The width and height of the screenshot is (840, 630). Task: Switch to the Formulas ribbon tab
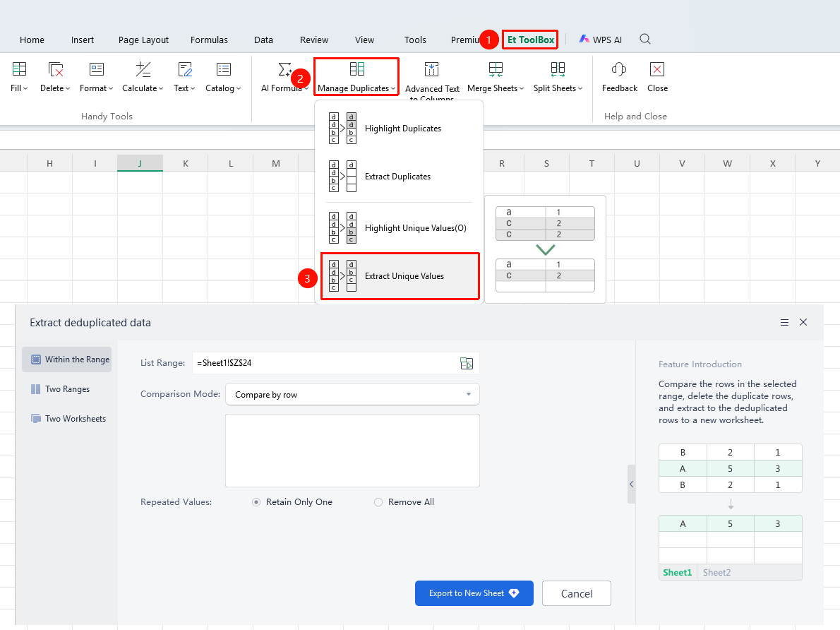coord(209,40)
